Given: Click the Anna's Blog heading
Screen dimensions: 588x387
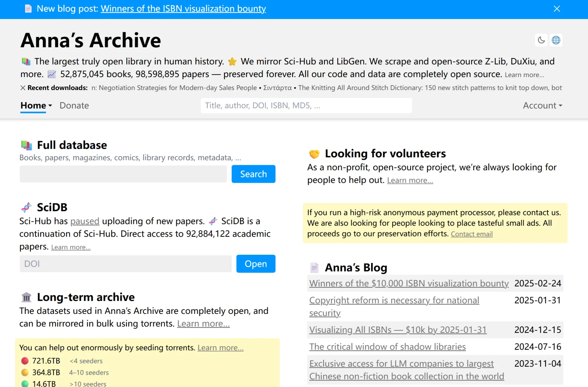Looking at the screenshot, I should (356, 268).
